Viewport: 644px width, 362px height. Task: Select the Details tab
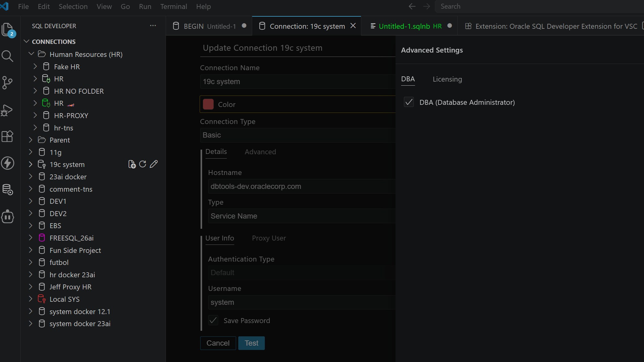click(216, 151)
